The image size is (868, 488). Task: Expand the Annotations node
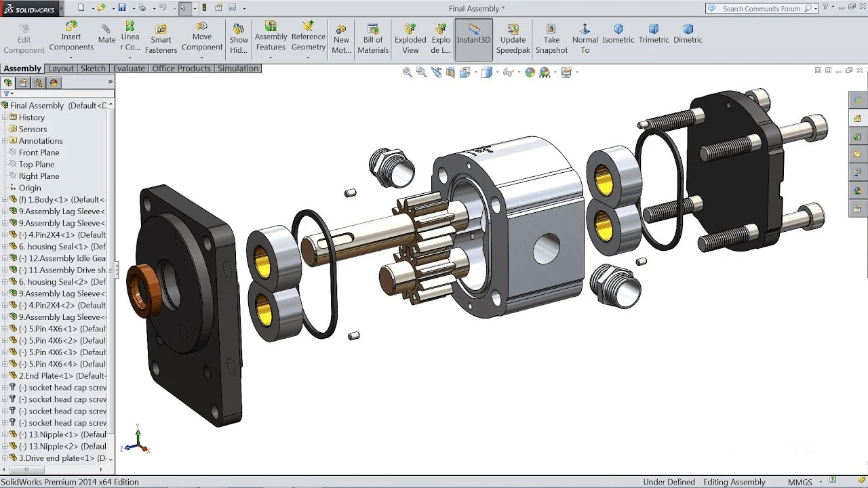point(5,140)
